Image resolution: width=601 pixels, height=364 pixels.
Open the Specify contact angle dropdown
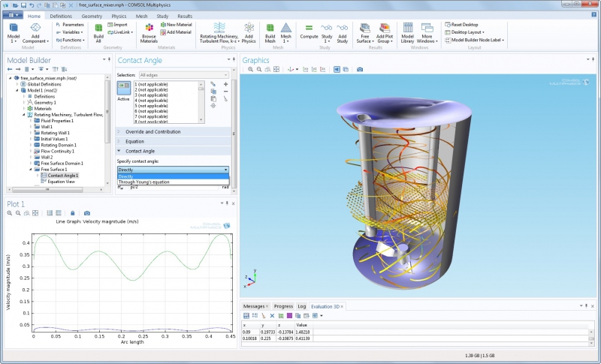[173, 170]
